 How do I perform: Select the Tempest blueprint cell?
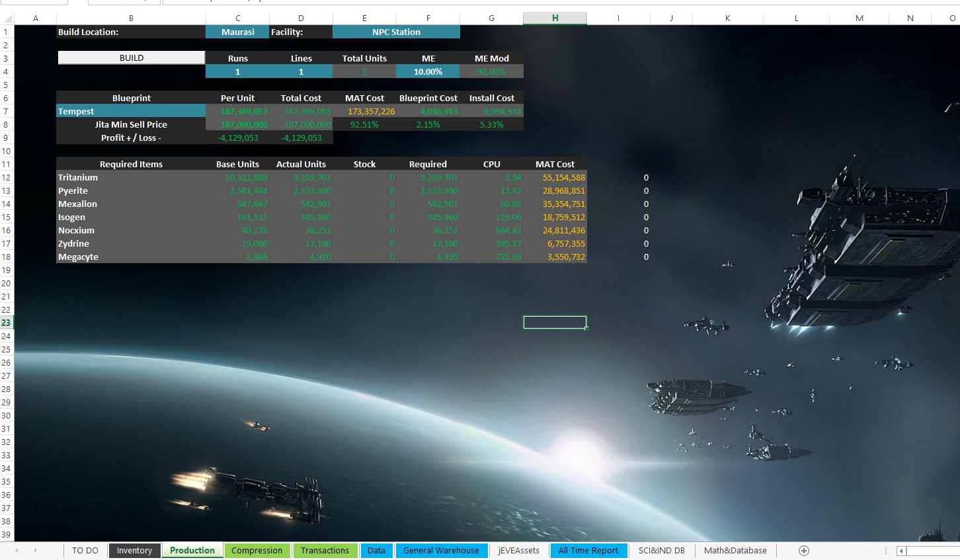click(131, 111)
